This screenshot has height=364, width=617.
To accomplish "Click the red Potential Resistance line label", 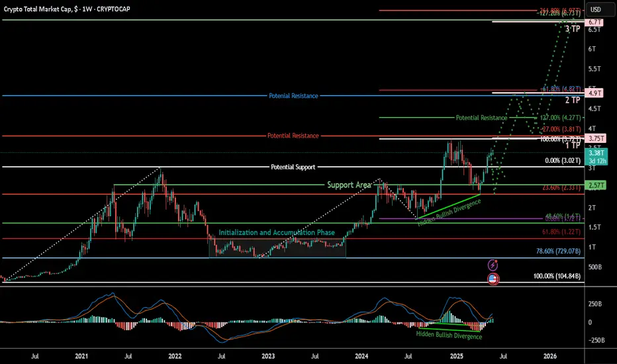I will click(293, 136).
